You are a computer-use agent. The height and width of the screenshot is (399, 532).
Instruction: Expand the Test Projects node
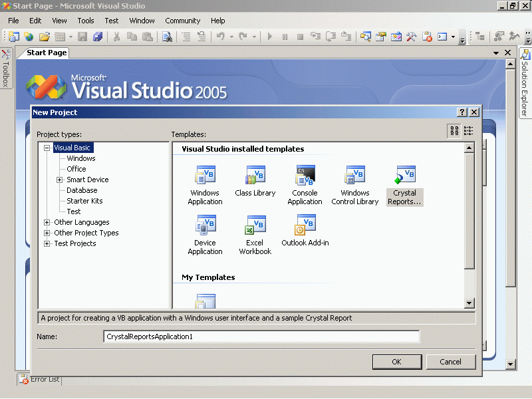click(47, 243)
